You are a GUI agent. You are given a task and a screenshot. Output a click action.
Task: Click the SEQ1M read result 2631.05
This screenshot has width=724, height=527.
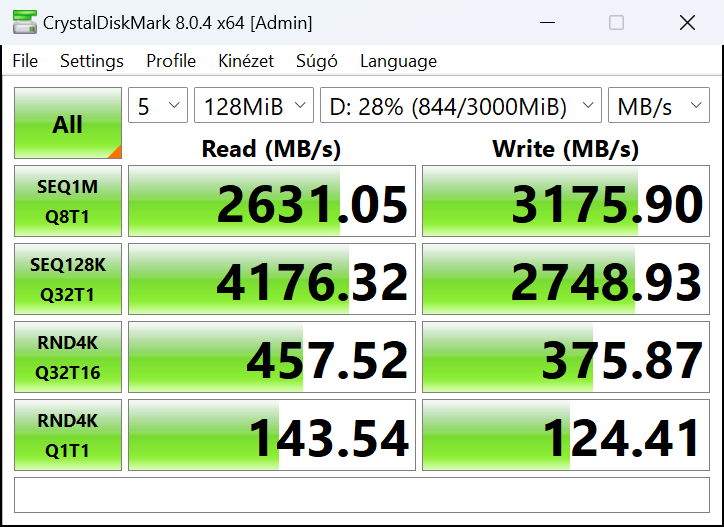pyautogui.click(x=272, y=201)
